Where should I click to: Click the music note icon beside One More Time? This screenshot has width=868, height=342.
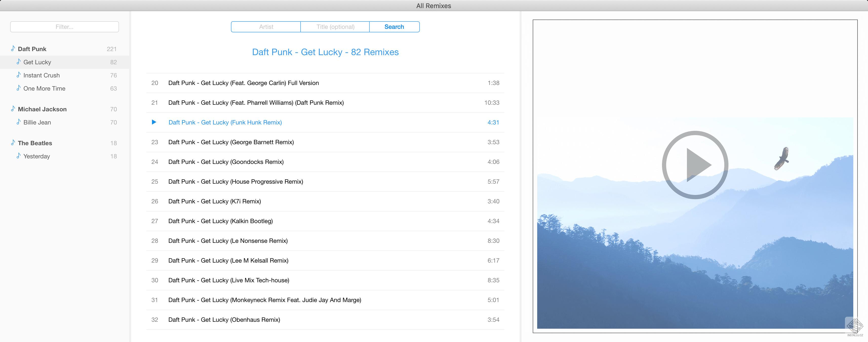pos(18,88)
